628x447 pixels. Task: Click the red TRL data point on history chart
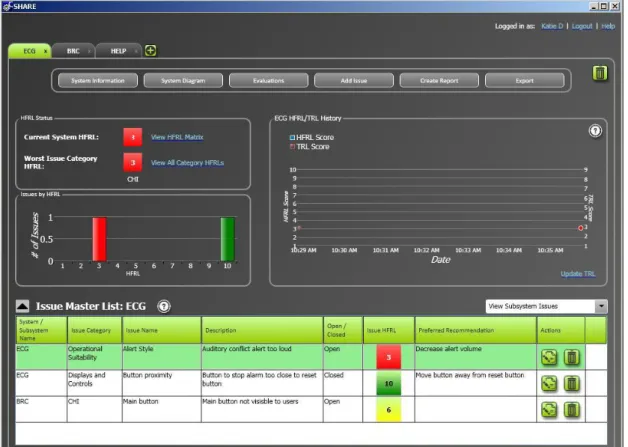[x=581, y=228]
